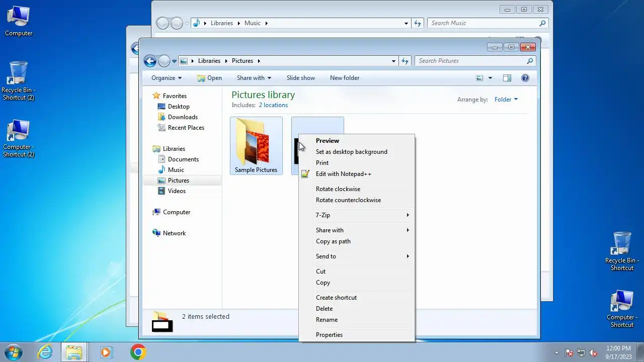
Task: Select the Computer desktop icon
Action: (x=19, y=21)
